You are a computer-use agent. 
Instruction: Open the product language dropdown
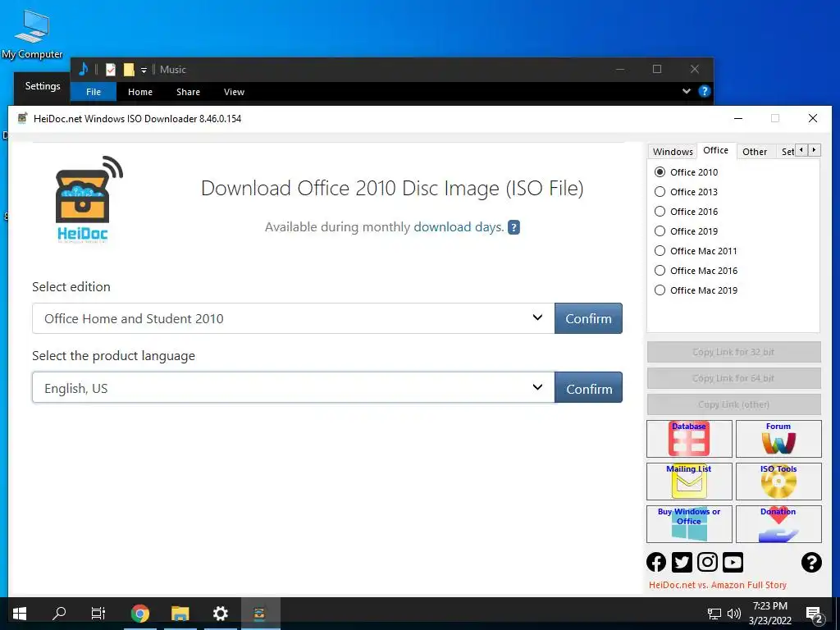[x=293, y=387]
